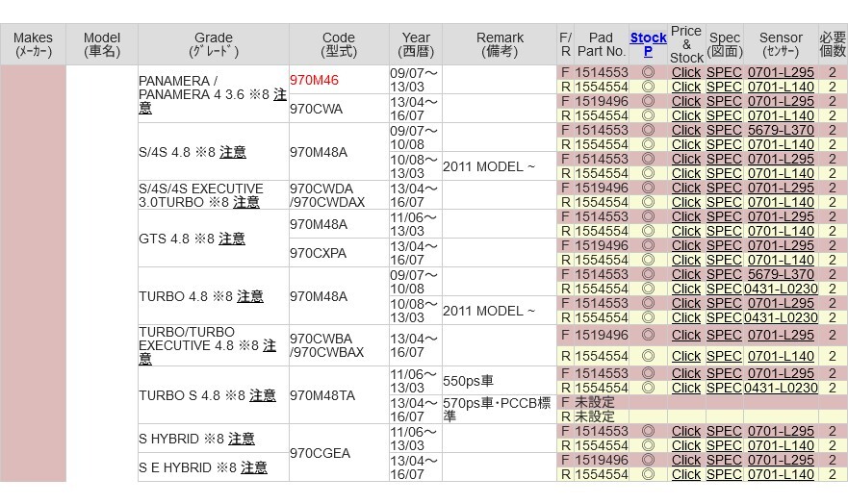Open SPEC drawing in 970CWA rear pad row
This screenshot has height=504, width=848.
click(x=724, y=115)
